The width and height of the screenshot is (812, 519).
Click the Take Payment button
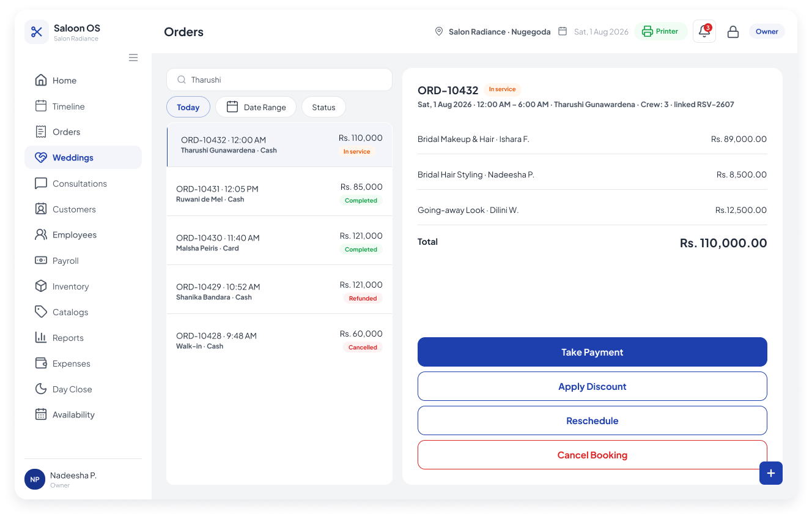(592, 352)
